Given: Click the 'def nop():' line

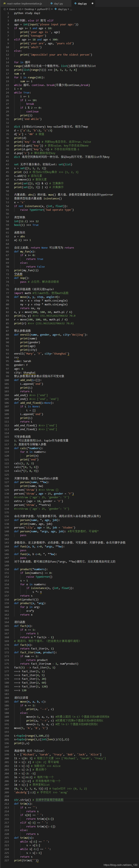Looking at the screenshot, I should pos(21,278).
